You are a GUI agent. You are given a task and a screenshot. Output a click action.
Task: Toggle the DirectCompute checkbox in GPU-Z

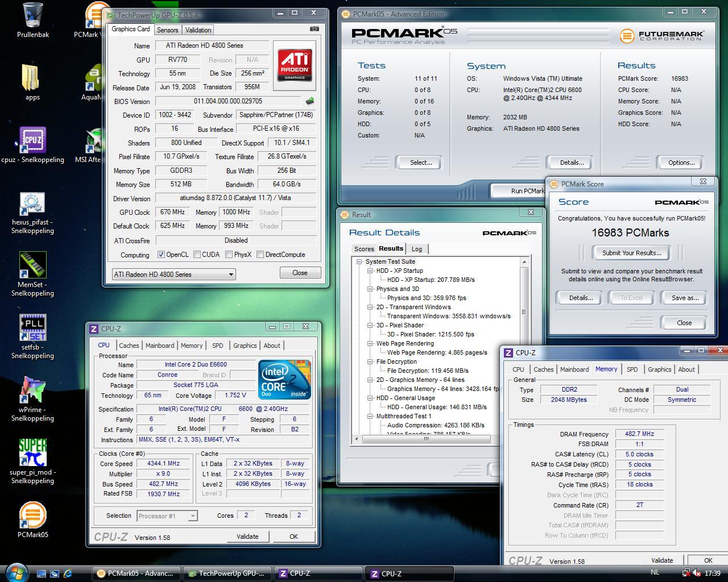[x=260, y=255]
